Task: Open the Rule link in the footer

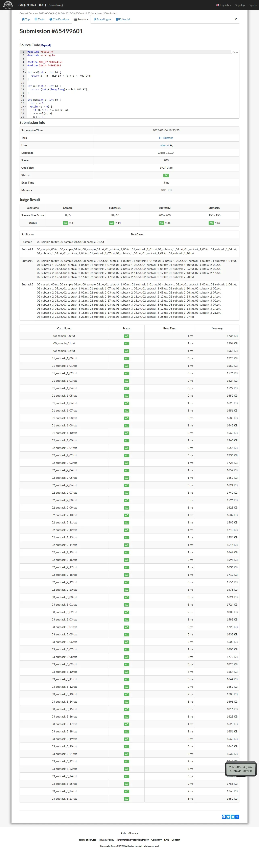Action: click(x=123, y=833)
